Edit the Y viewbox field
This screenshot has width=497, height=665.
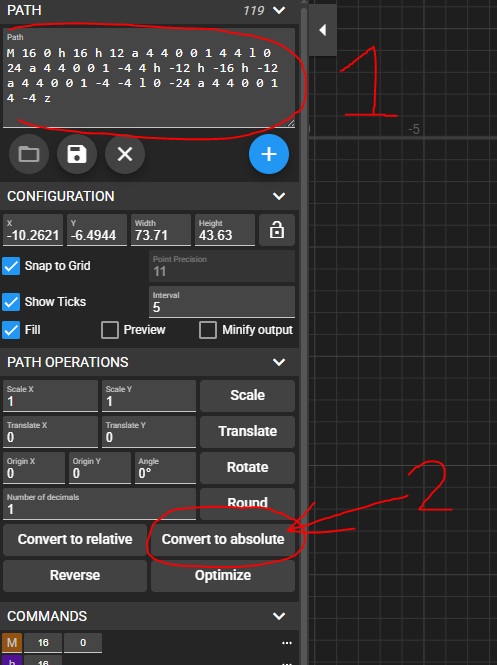pos(97,230)
